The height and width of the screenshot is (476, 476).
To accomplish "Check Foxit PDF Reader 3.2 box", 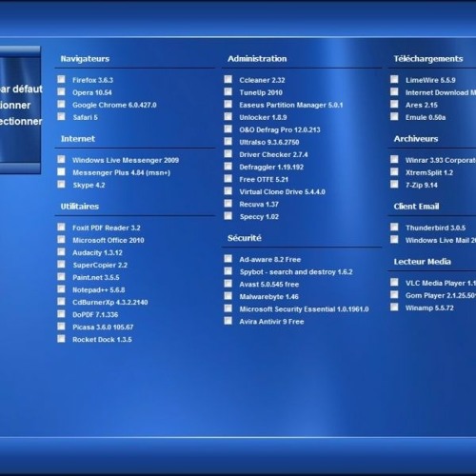I will (61, 227).
